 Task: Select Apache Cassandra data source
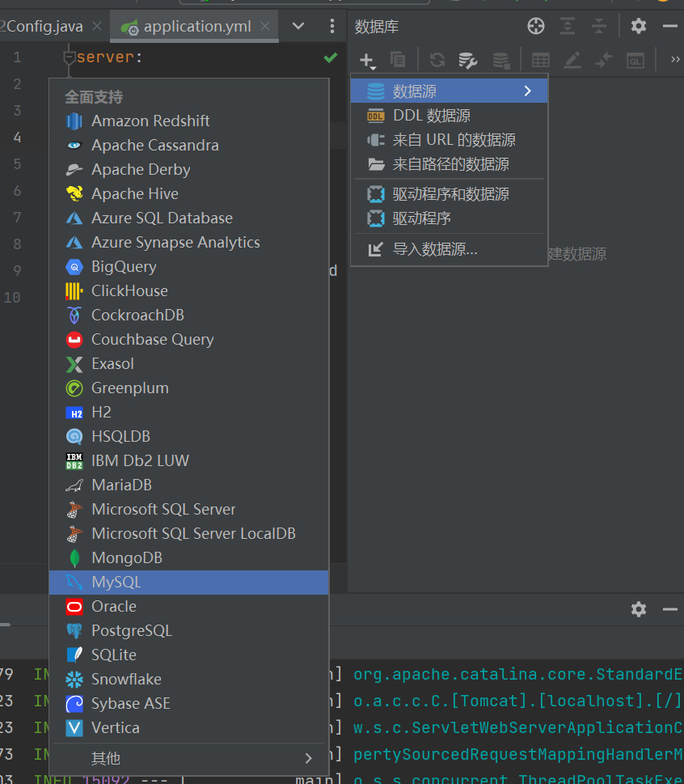[189, 146]
